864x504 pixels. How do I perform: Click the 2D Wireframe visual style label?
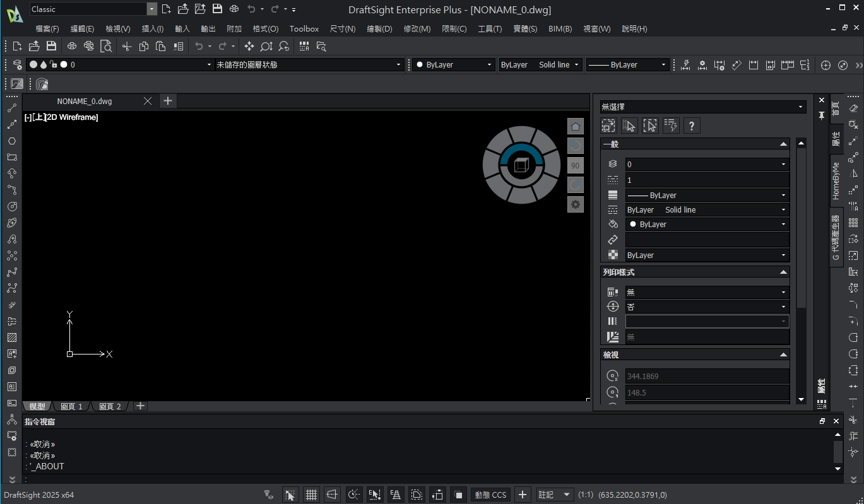(x=72, y=117)
